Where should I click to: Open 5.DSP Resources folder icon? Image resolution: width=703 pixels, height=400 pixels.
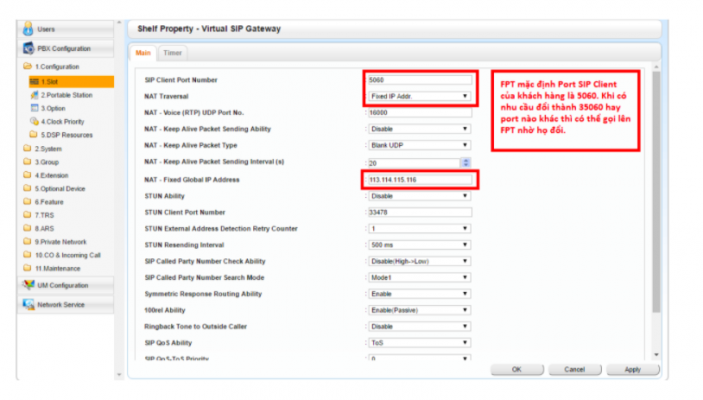(x=34, y=134)
